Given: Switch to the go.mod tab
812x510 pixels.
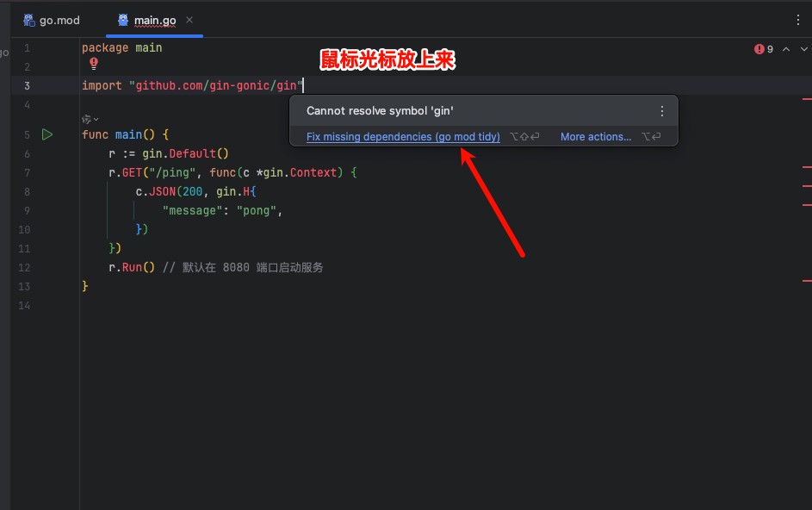Looking at the screenshot, I should (52, 20).
